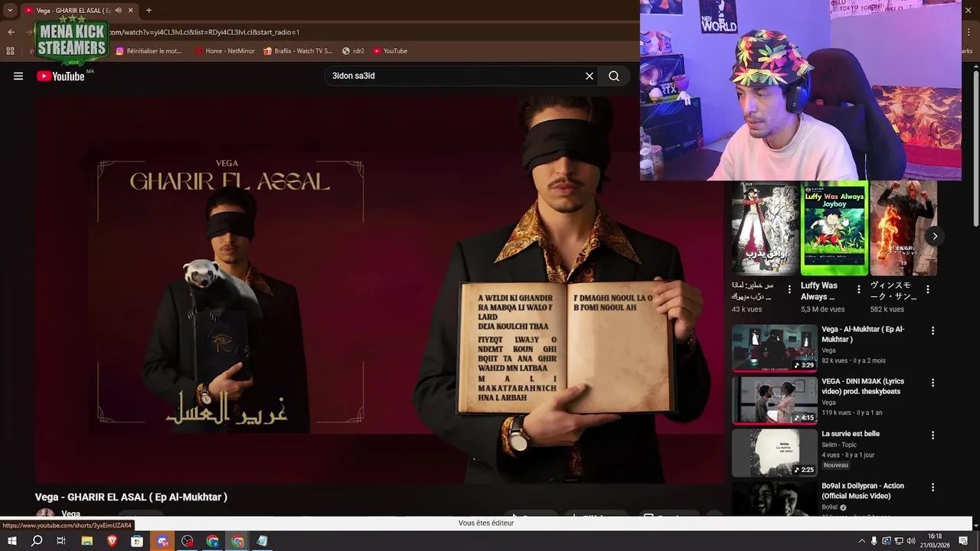Open the 'Braflix - Watch TV S...' bookmark
Screen dimensions: 980x551
tap(298, 51)
